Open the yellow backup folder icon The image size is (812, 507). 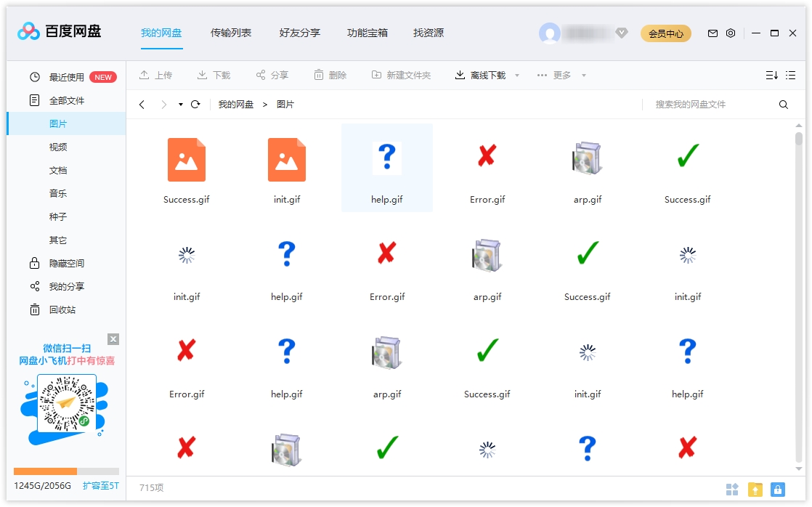click(x=755, y=489)
